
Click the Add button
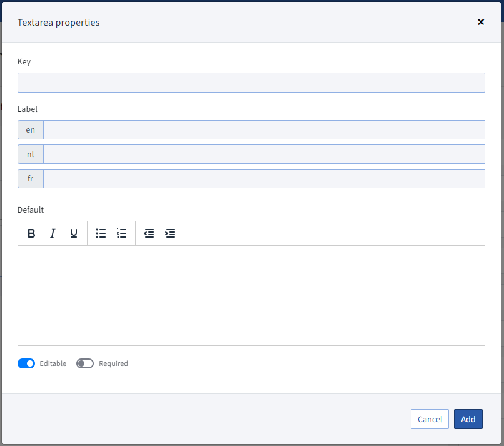pyautogui.click(x=468, y=419)
